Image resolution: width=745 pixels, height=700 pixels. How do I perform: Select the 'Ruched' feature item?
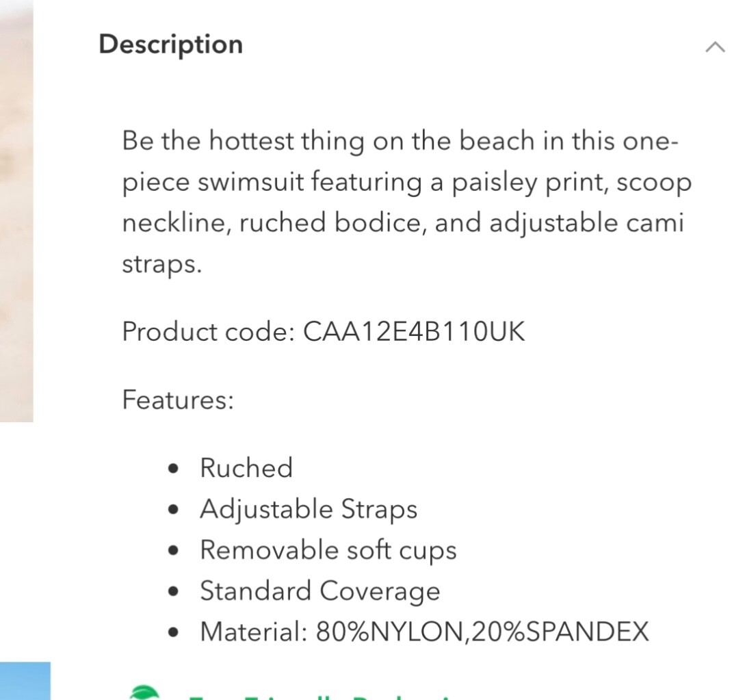[246, 468]
